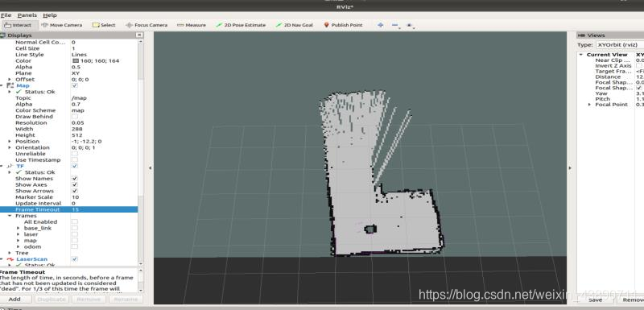
Task: Enable the Draw Behind checkbox
Action: point(75,117)
